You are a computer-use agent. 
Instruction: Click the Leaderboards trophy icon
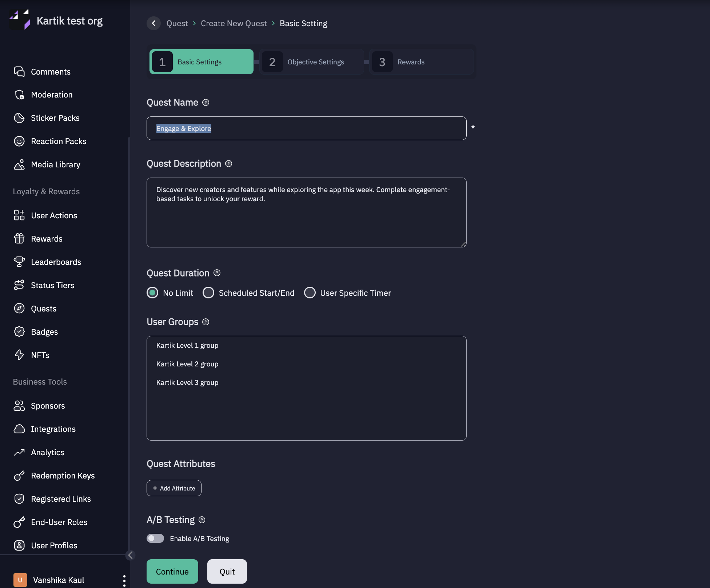[19, 262]
